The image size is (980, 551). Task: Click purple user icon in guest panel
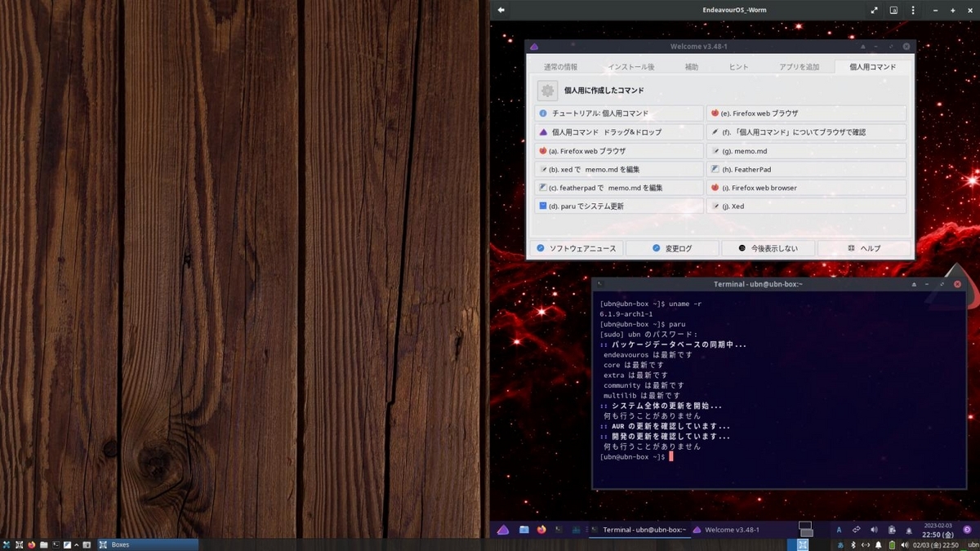(x=967, y=530)
